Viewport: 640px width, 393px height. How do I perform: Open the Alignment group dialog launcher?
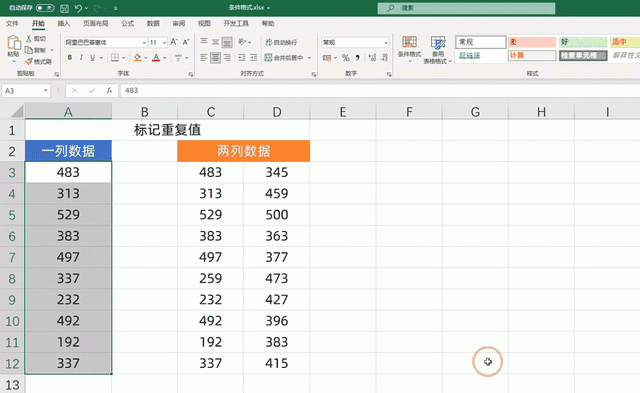[x=313, y=74]
